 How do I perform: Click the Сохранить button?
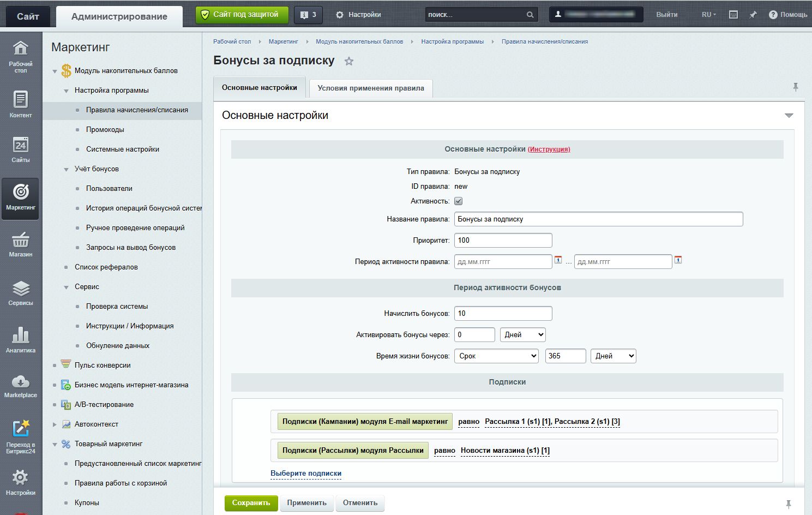point(251,503)
